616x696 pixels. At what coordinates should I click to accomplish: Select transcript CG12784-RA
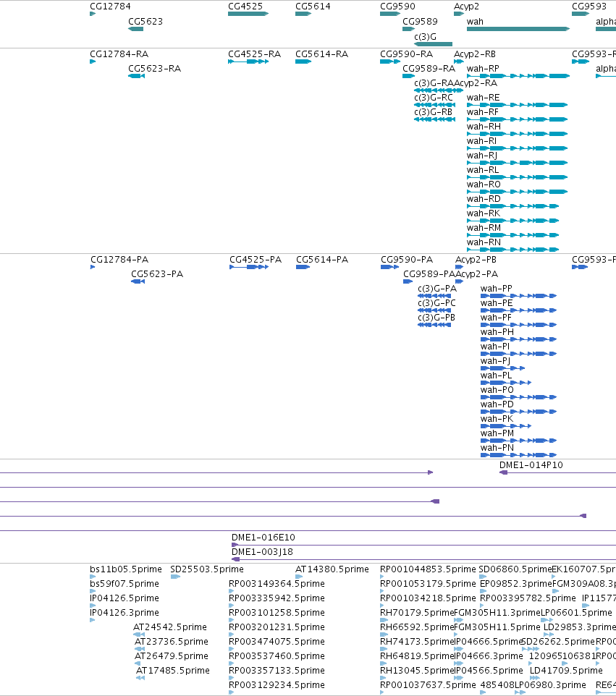tap(119, 54)
